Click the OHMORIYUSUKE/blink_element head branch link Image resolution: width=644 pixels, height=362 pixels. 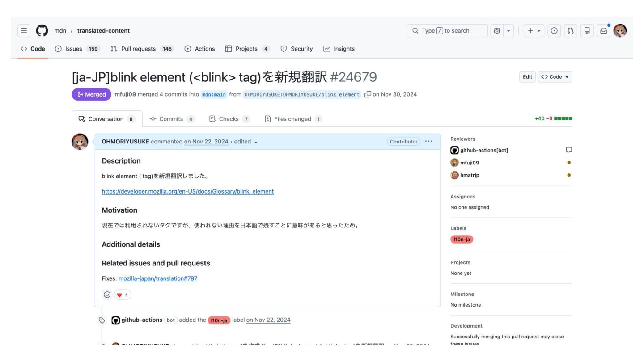[302, 94]
